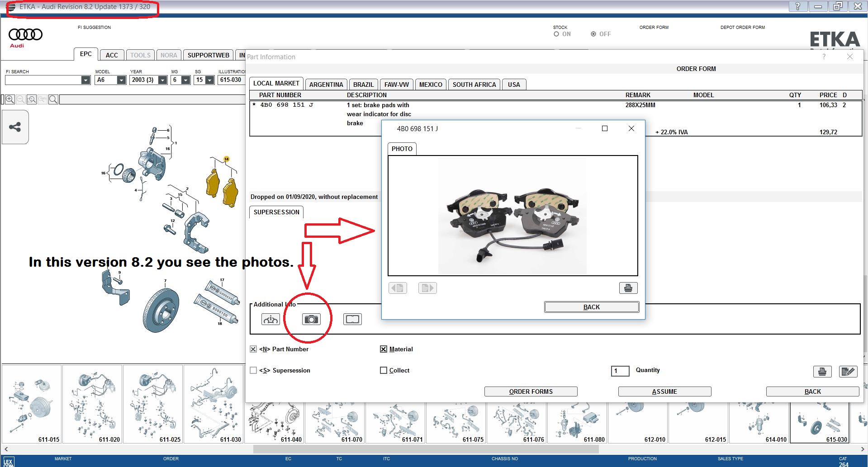Click the ETKA app menu icon in title bar

(x=11, y=7)
